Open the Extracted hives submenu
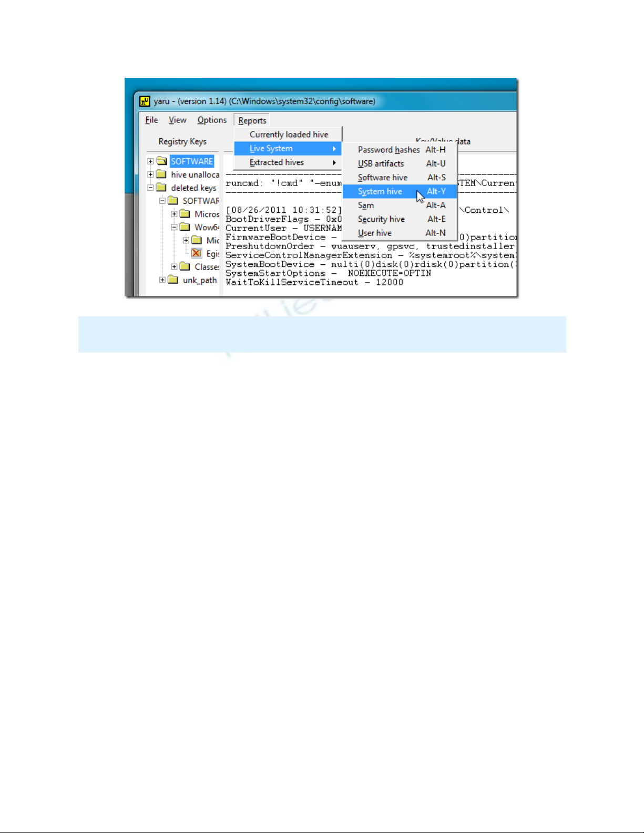Screen dimensions: 644x833 click(277, 162)
